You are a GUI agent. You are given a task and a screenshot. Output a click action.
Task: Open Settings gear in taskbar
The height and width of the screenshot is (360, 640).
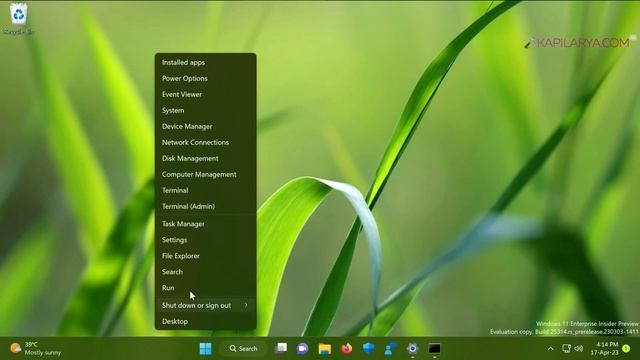[x=412, y=349]
